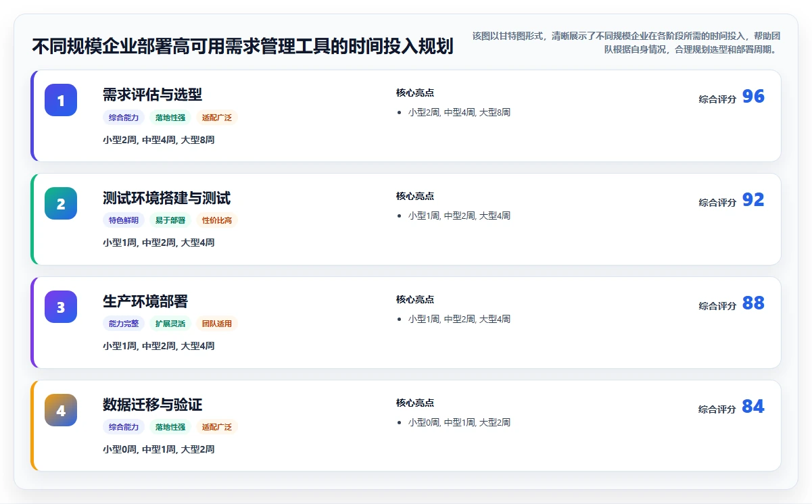Click the 团队适用 tag
812x504 pixels.
pos(217,324)
